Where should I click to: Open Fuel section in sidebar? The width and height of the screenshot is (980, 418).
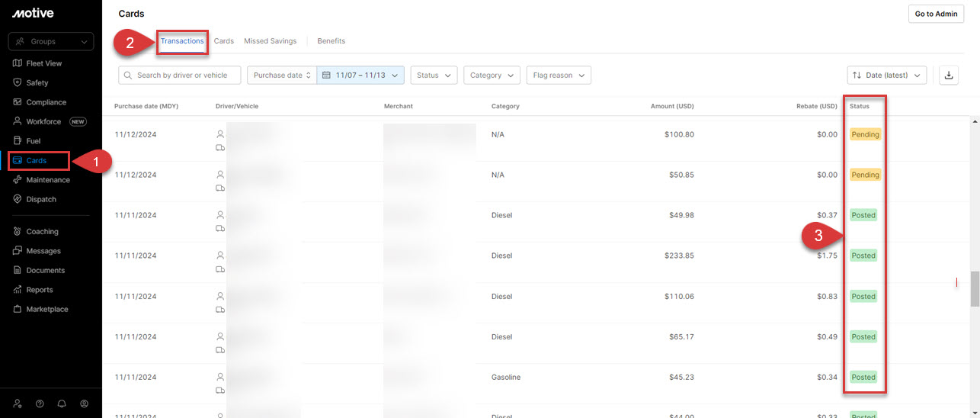(33, 141)
